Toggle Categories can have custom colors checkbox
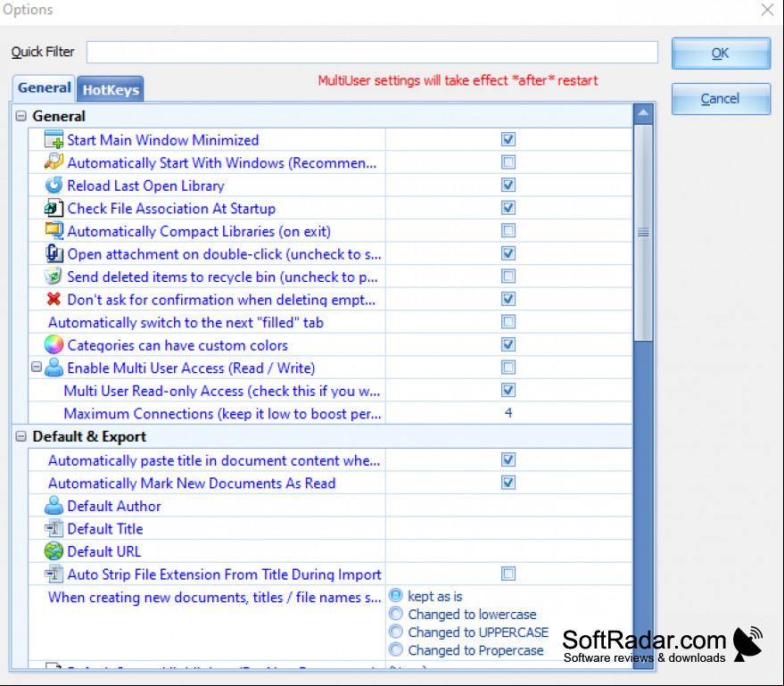 pyautogui.click(x=508, y=344)
